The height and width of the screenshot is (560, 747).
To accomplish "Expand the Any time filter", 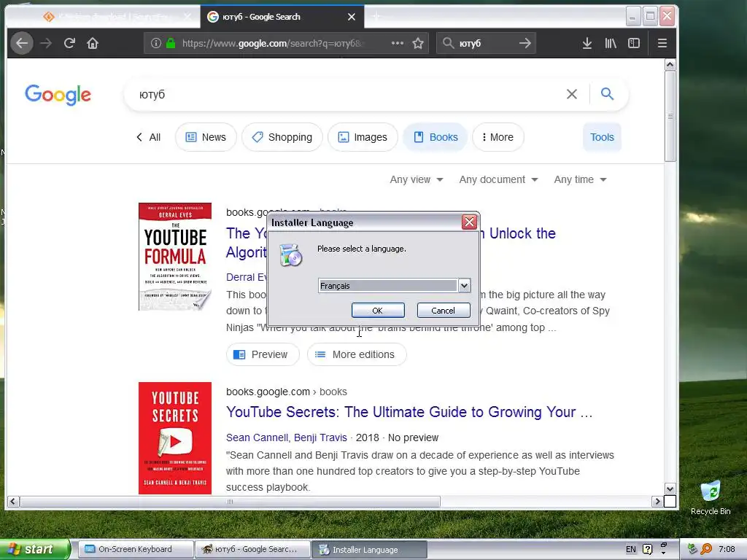I will tap(580, 179).
